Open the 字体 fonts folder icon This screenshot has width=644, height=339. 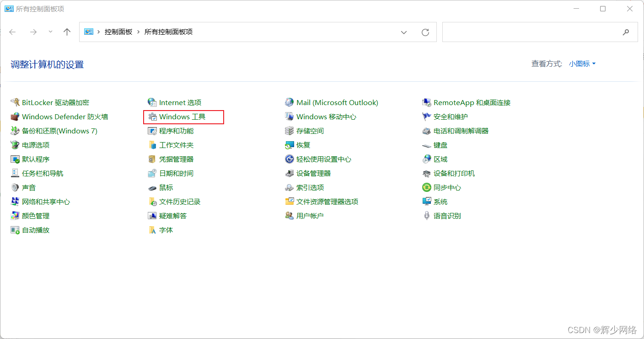(152, 230)
